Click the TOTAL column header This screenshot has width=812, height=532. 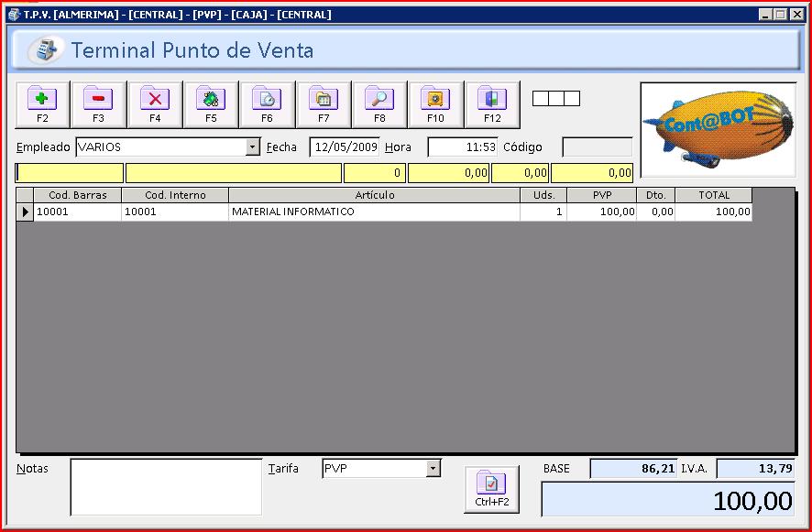click(714, 195)
